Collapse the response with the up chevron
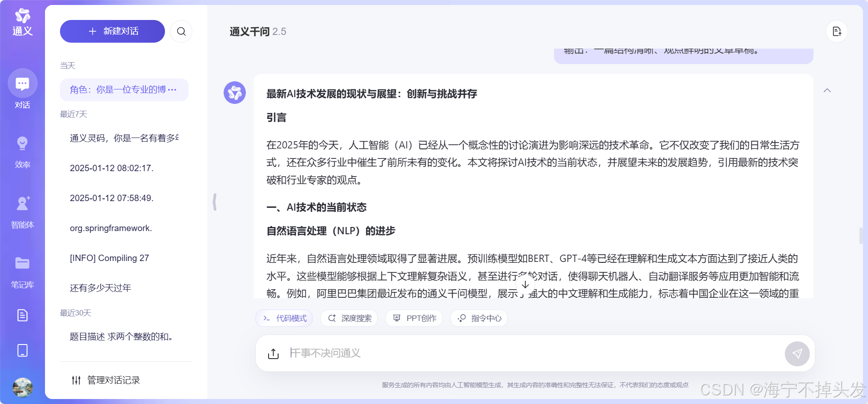 tap(827, 90)
